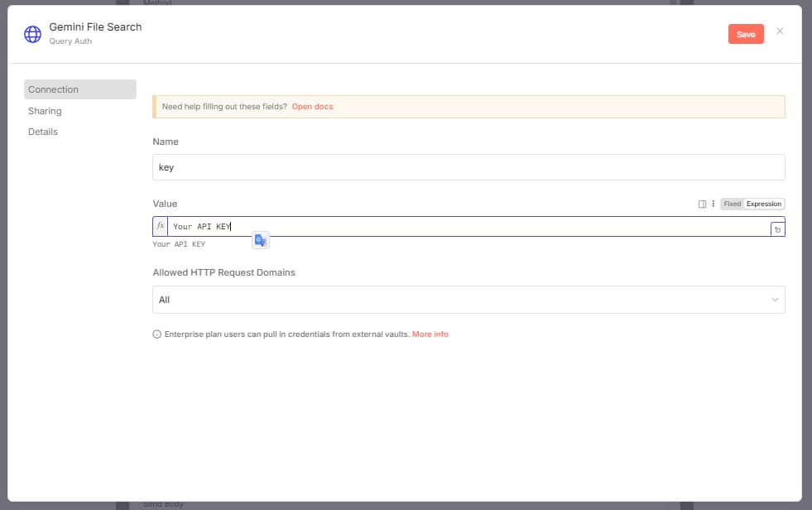
Task: Click the blue Google Translate extension icon
Action: point(260,239)
